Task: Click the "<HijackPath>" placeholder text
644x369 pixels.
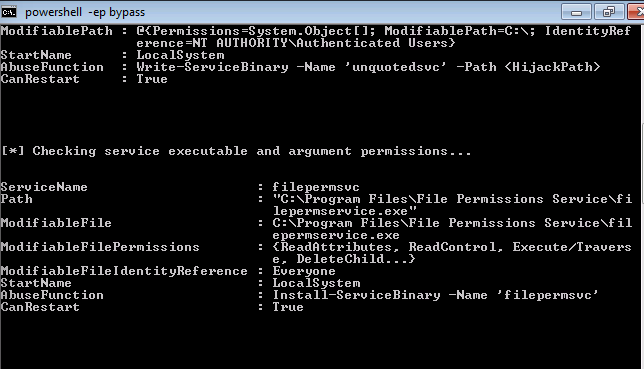Action: coord(552,67)
